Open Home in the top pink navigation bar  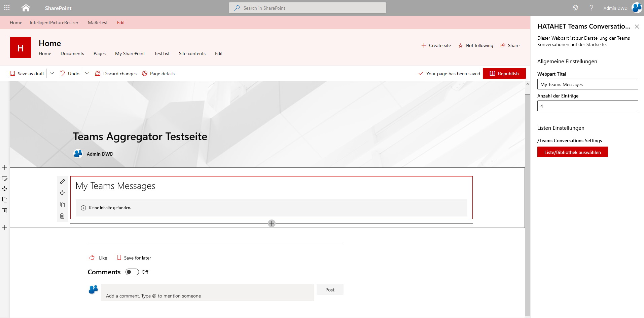16,23
